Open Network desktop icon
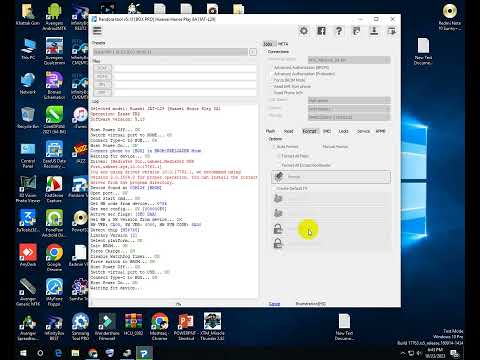 click(x=28, y=83)
